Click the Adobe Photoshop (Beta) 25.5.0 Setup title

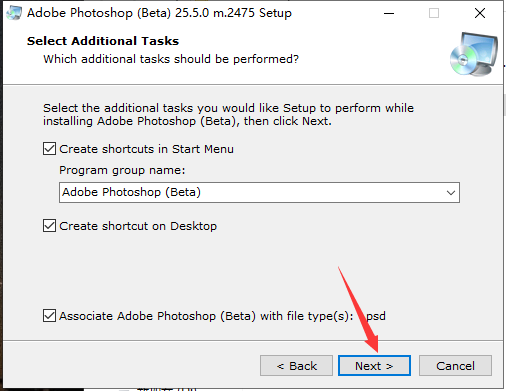click(x=159, y=13)
